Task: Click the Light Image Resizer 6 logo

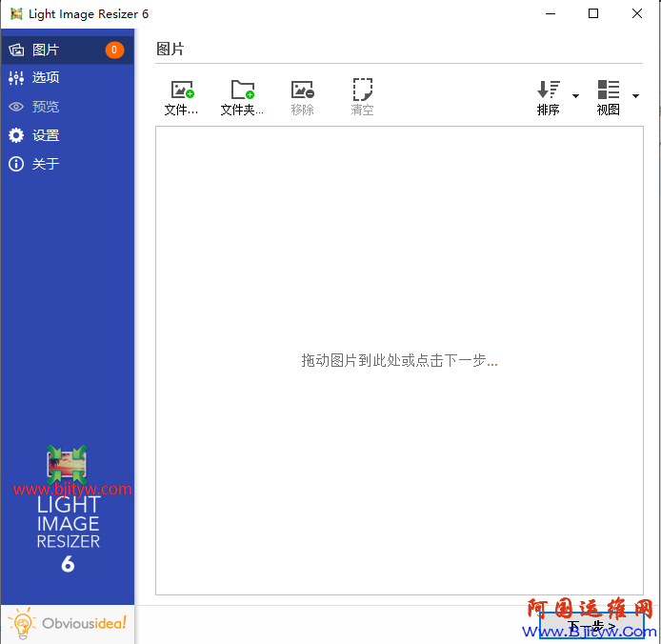Action: (x=68, y=510)
